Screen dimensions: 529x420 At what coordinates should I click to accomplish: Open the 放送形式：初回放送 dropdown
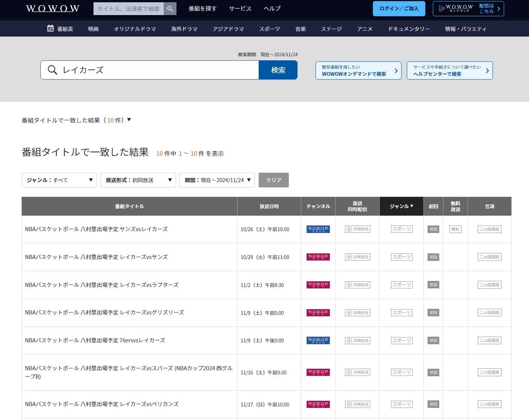(138, 180)
